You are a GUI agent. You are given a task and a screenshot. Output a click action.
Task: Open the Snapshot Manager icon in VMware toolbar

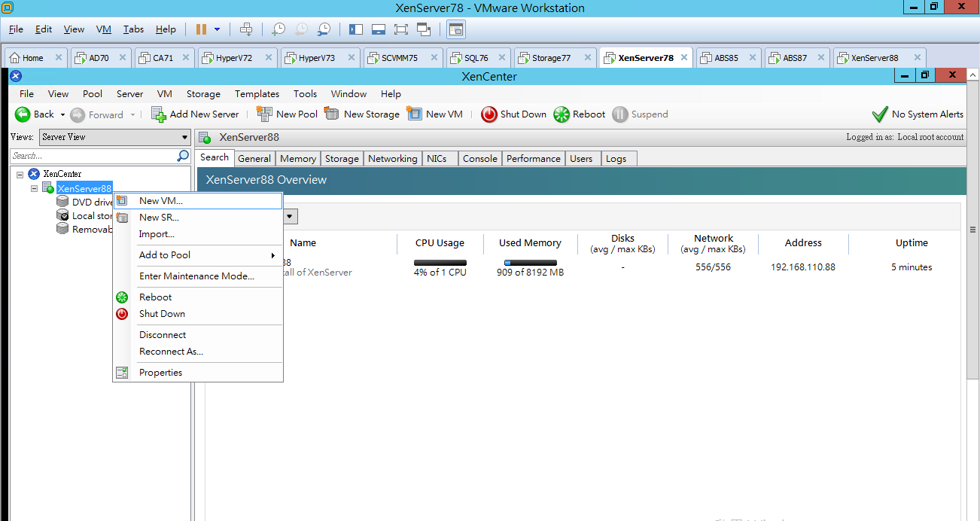(324, 29)
